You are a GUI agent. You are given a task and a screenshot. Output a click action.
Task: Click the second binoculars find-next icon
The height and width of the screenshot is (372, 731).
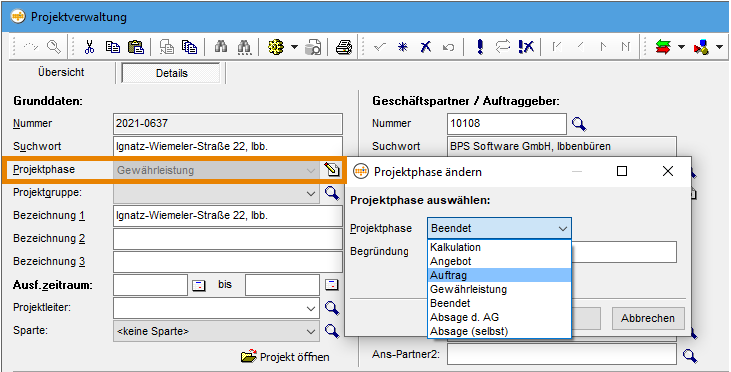coord(244,47)
